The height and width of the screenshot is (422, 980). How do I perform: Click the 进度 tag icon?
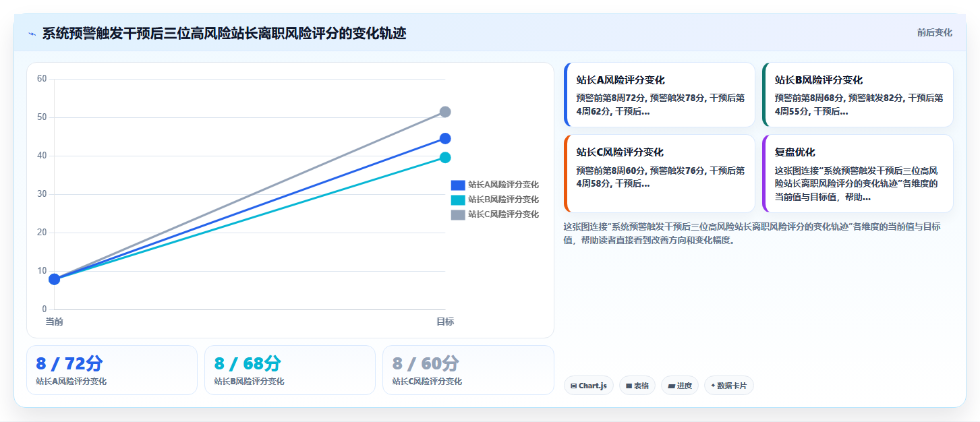tap(671, 386)
